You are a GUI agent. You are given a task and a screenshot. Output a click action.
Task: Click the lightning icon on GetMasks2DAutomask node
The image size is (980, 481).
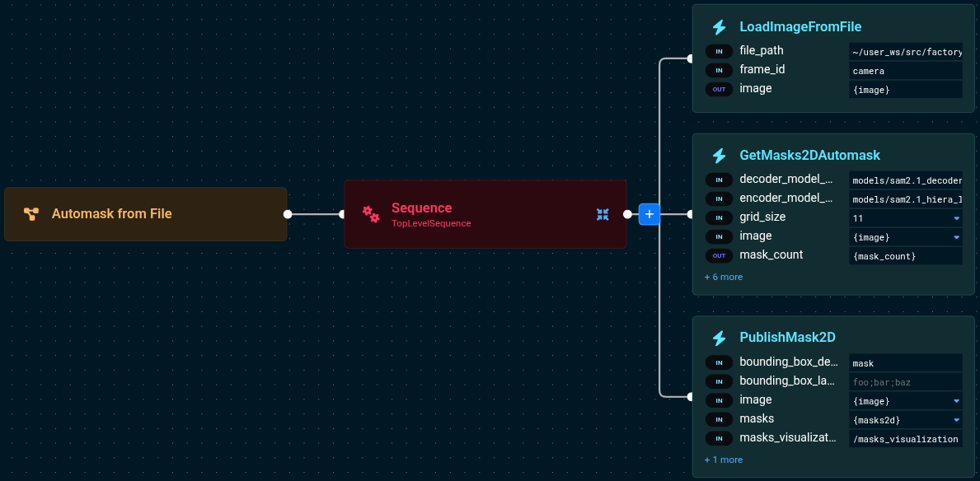(x=719, y=155)
